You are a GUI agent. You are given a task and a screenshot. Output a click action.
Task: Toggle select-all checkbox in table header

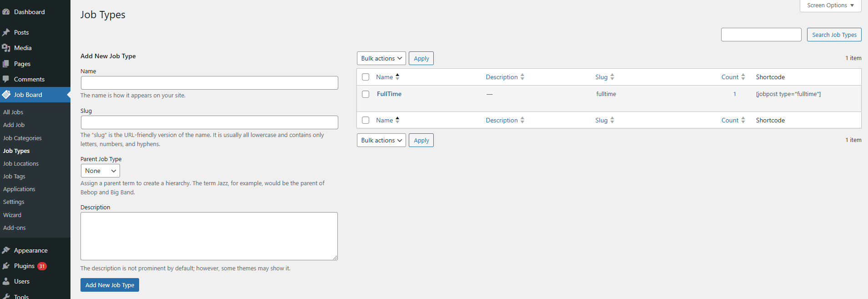tap(366, 77)
